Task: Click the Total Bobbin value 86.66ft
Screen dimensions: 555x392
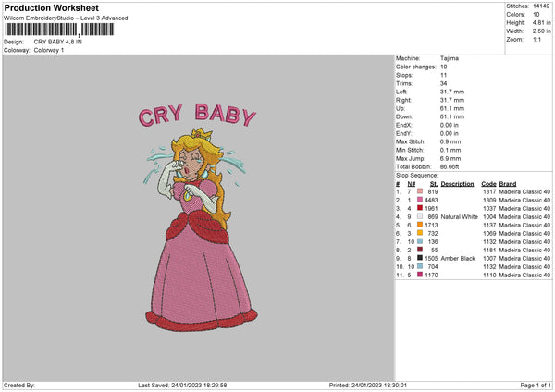Action: tap(450, 166)
